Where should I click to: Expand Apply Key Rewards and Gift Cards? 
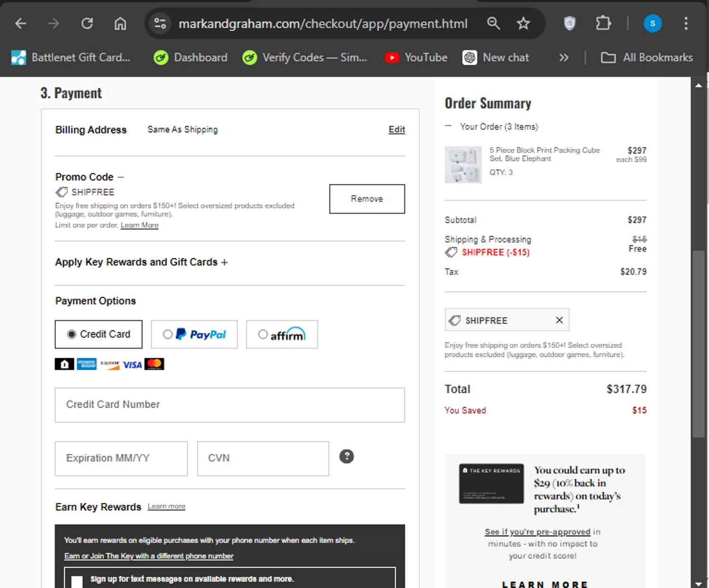pyautogui.click(x=141, y=262)
